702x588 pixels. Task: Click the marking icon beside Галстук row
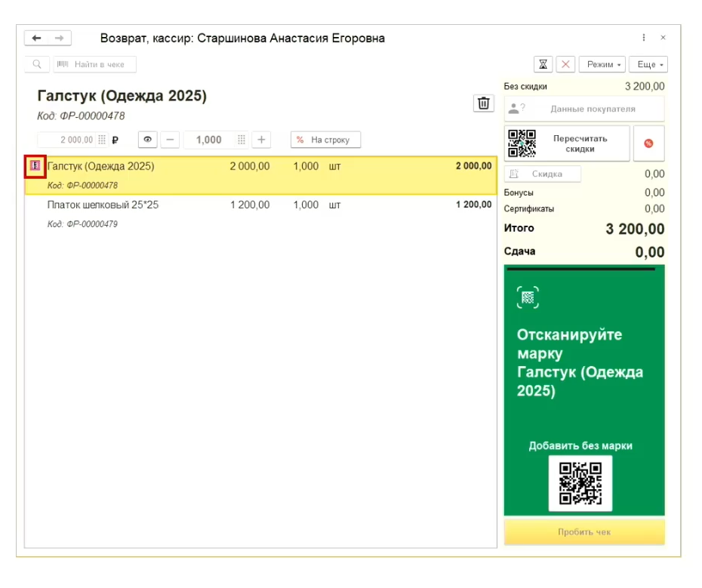tap(35, 166)
